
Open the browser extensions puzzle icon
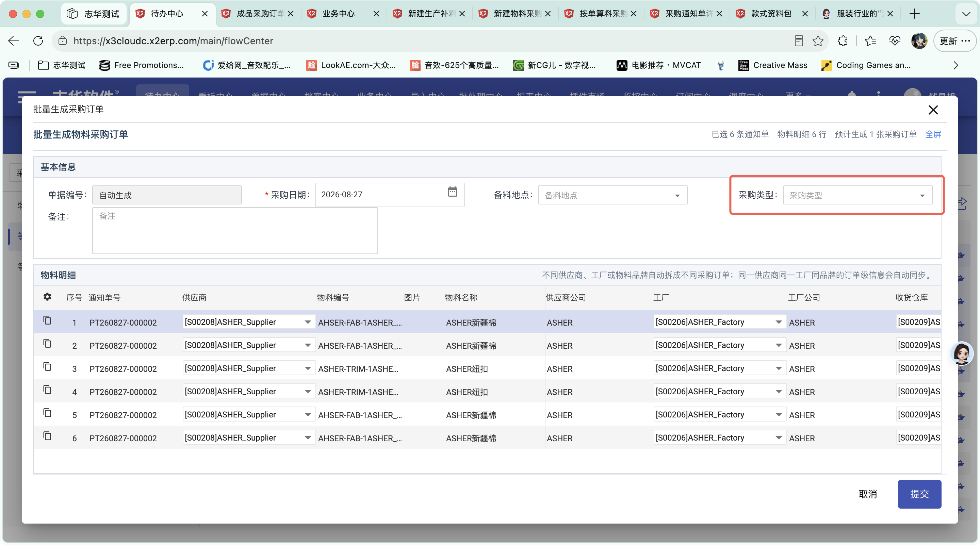point(843,41)
